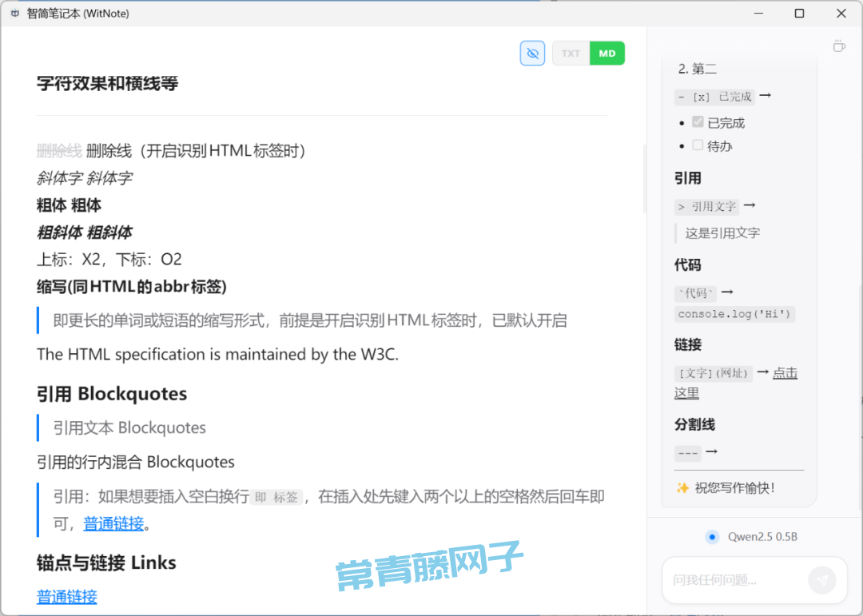Uncheck the 已完成 checkbox

click(698, 122)
